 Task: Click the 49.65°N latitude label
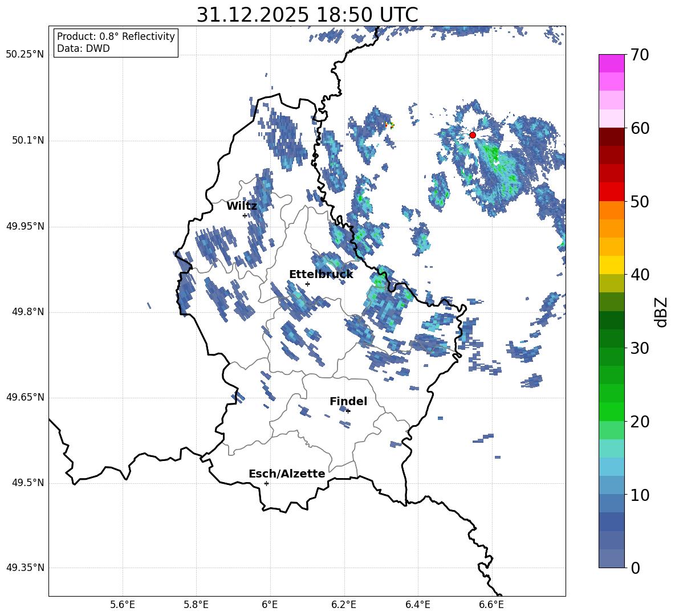click(25, 397)
